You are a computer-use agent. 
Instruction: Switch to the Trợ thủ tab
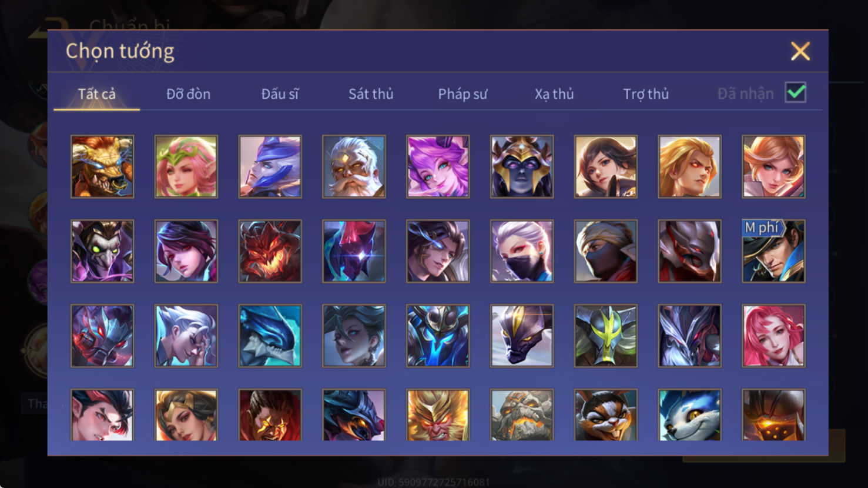[646, 94]
